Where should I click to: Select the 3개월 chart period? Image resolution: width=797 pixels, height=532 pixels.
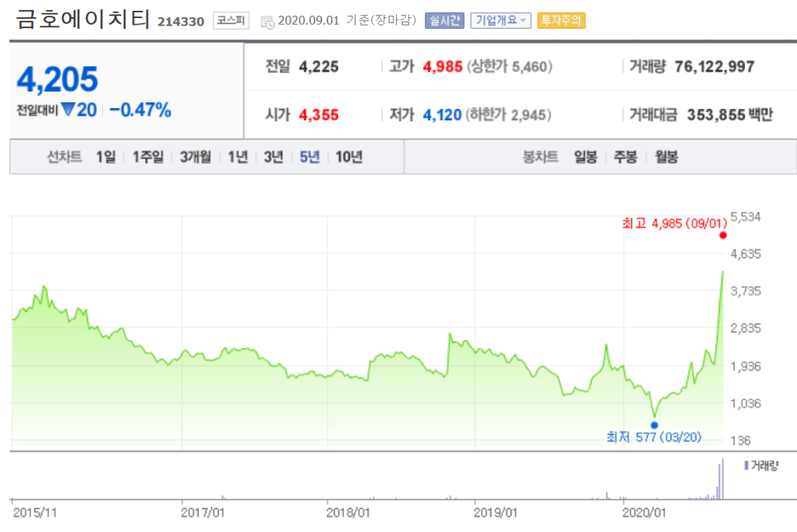tap(196, 157)
